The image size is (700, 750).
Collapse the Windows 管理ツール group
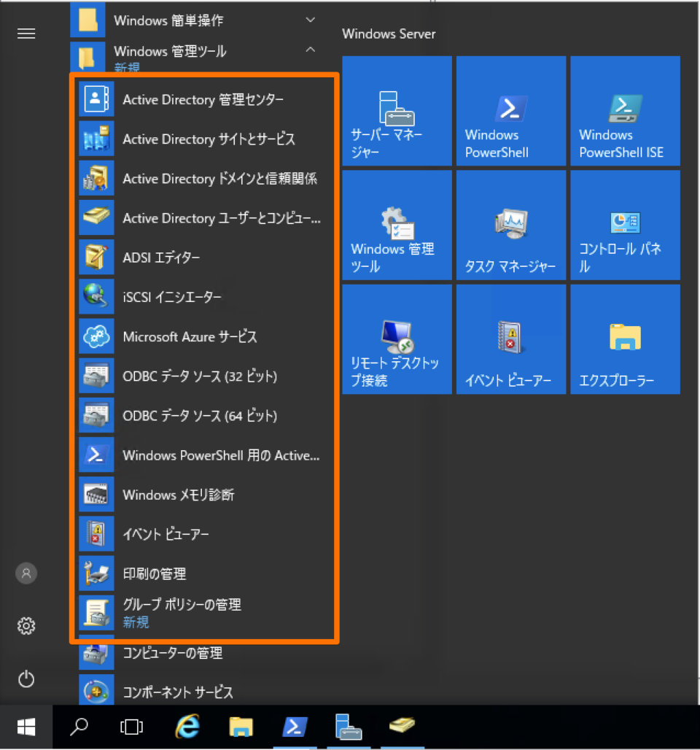coord(310,51)
